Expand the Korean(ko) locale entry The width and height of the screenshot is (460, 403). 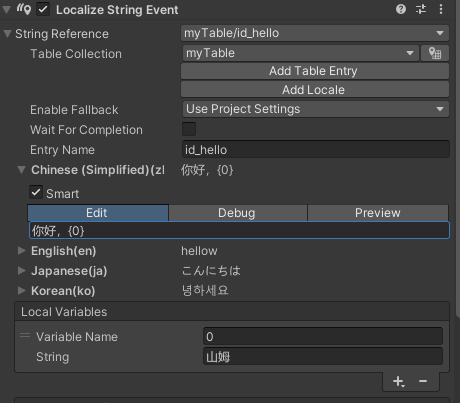point(22,291)
